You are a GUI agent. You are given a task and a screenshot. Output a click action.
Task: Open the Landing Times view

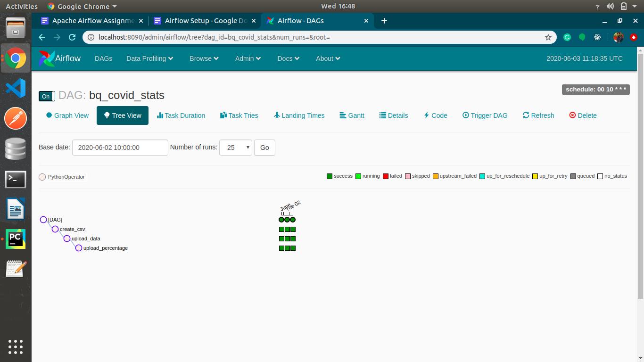pos(299,115)
